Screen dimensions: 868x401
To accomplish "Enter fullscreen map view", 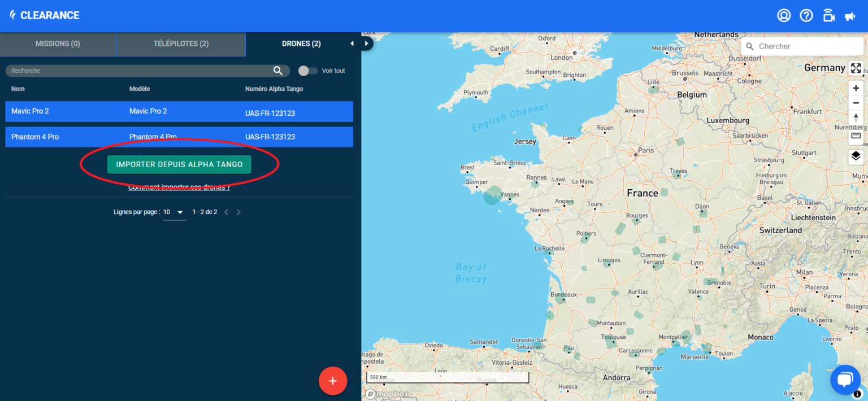I will tap(856, 68).
